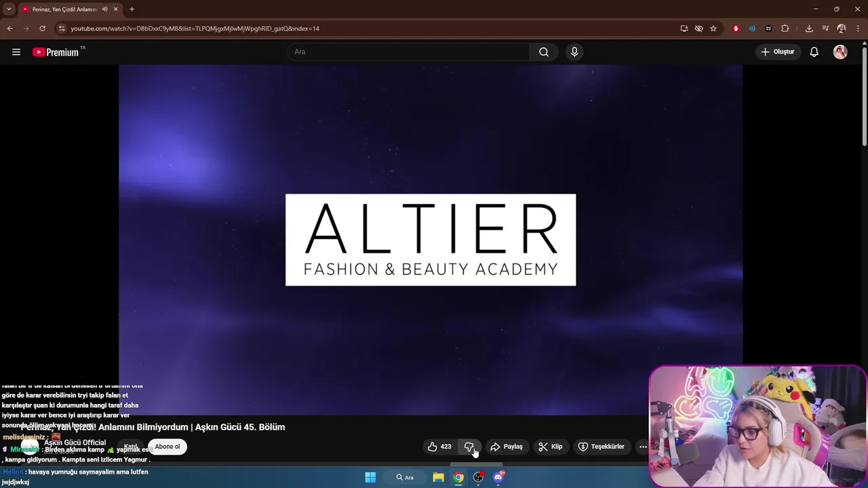Open browser downloads icon
The height and width of the screenshot is (488, 868).
[x=809, y=28]
